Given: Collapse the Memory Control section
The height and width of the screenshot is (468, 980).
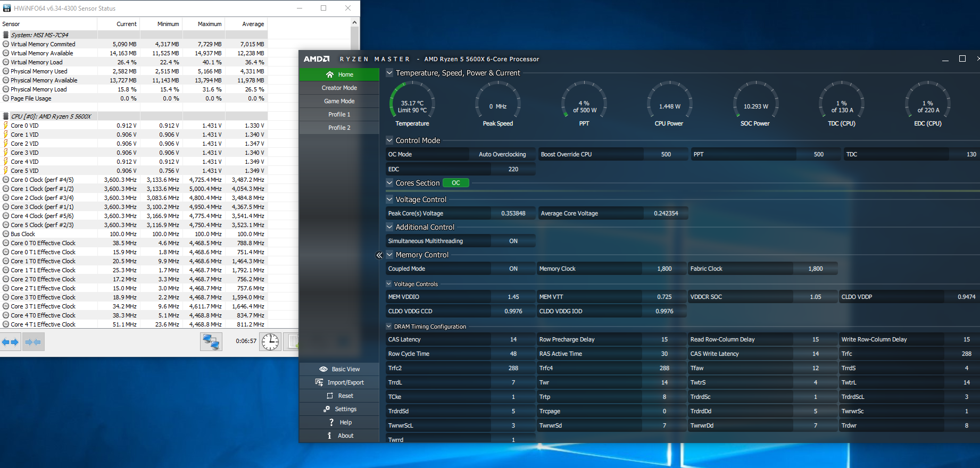Looking at the screenshot, I should point(389,255).
